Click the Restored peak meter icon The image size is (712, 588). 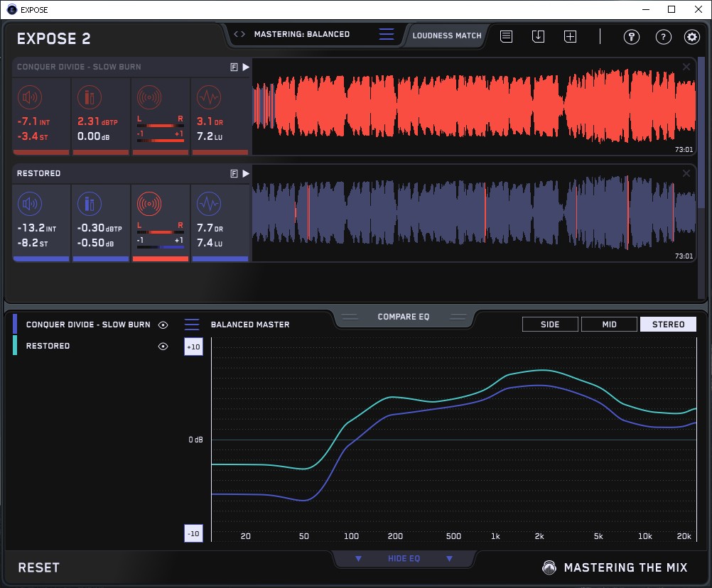pyautogui.click(x=90, y=204)
